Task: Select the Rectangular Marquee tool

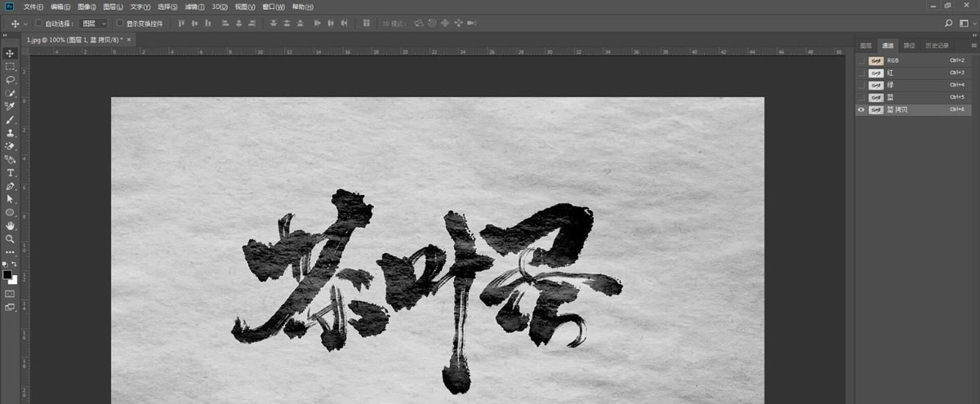Action: pos(10,66)
